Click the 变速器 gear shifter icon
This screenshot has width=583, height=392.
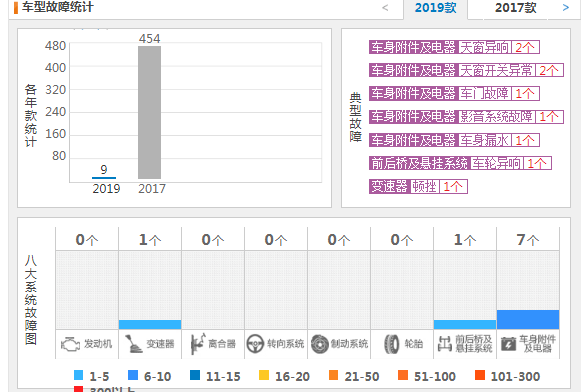[133, 344]
